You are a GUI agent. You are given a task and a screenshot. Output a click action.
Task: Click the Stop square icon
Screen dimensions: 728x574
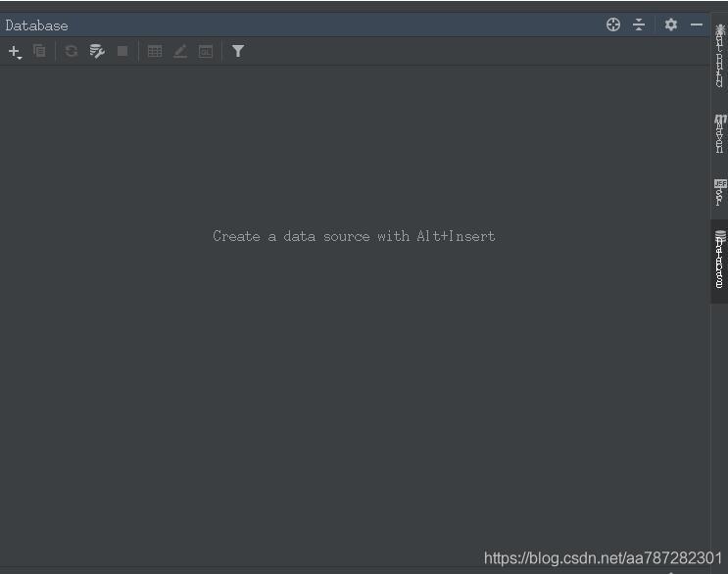click(122, 51)
